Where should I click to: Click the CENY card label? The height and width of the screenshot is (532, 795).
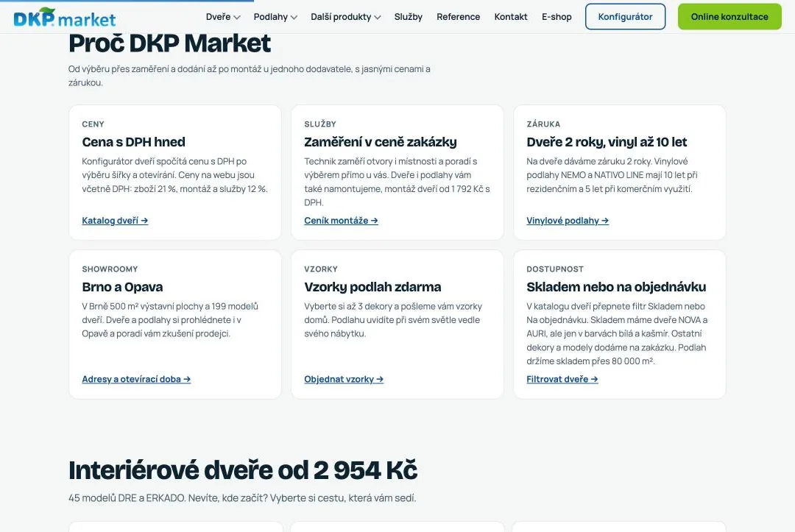(93, 124)
